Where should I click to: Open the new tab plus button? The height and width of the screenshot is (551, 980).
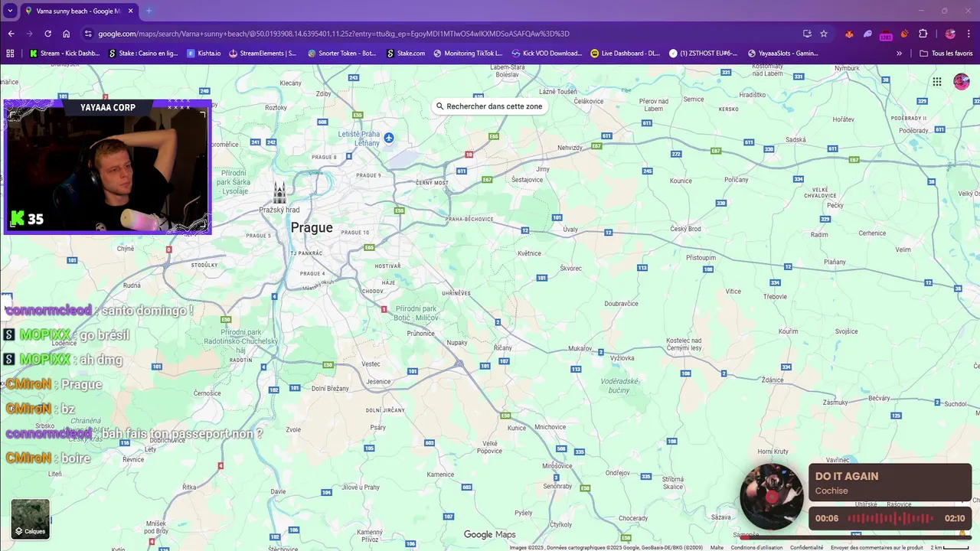click(149, 11)
